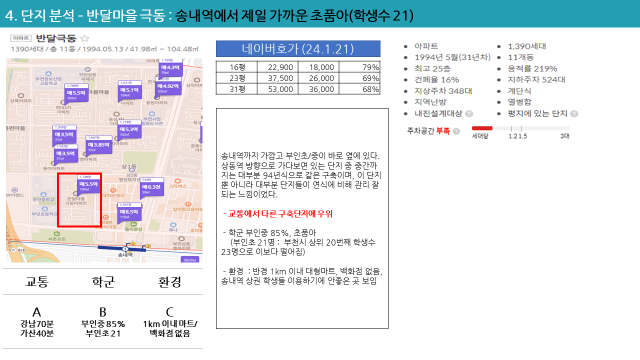Image resolution: width=640 pixels, height=360 pixels.
Task: Select the 매8.5억 price marker on map
Action: (x=129, y=212)
